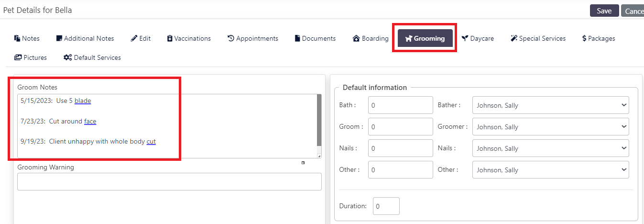This screenshot has height=224, width=644.
Task: Open the Documents tab
Action: coord(315,38)
